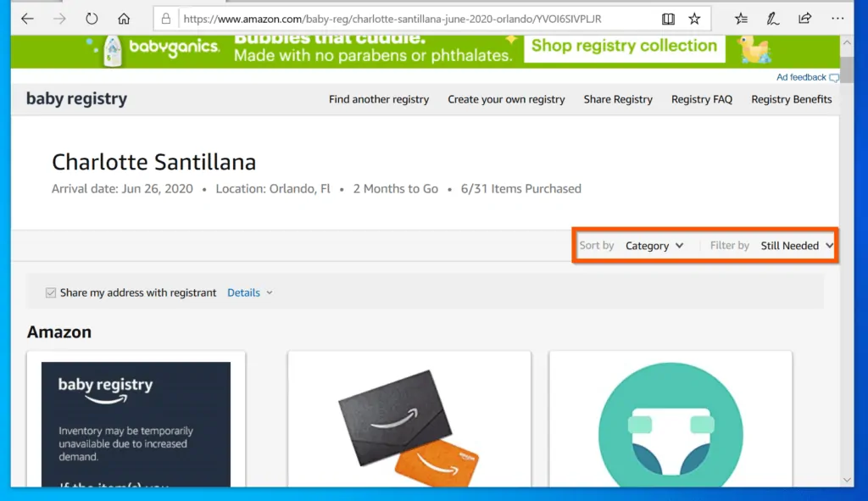Viewport: 868px width, 501px height.
Task: Click the Arrival date: Jun 26, 2020 text
Action: tap(122, 189)
